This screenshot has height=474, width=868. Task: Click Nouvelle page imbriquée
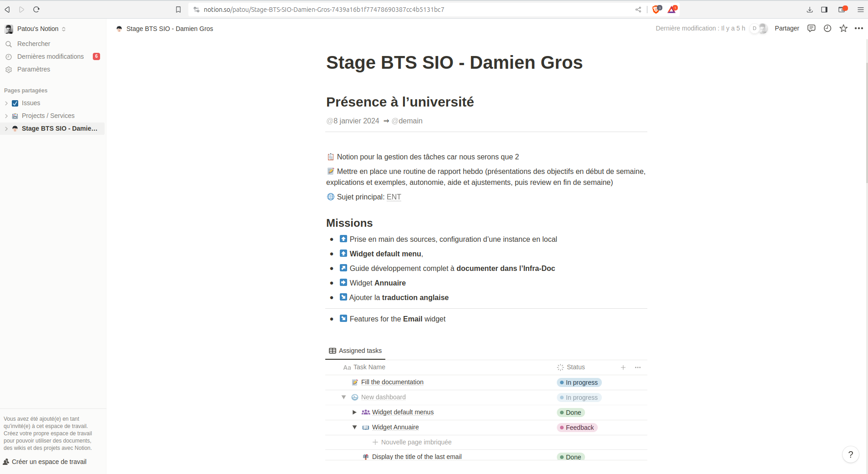point(412,442)
